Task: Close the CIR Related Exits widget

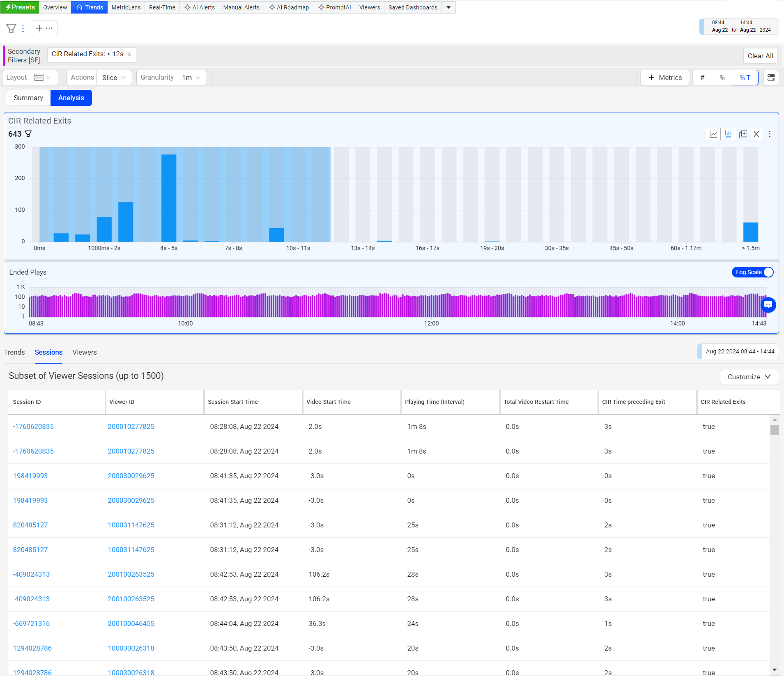Action: pyautogui.click(x=756, y=134)
